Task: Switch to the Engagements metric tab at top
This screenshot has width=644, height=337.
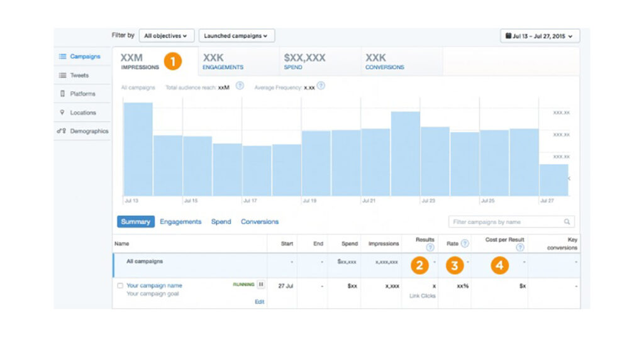Action: point(223,62)
